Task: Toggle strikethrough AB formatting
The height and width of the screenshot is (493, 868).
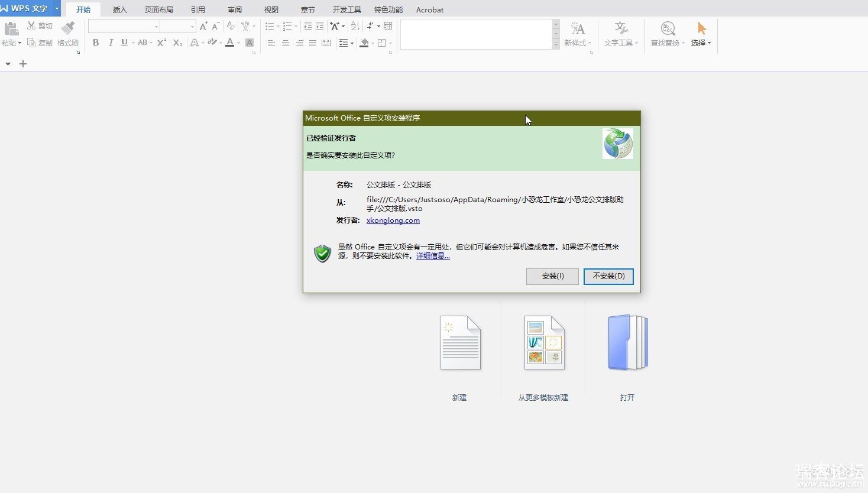Action: pyautogui.click(x=142, y=43)
